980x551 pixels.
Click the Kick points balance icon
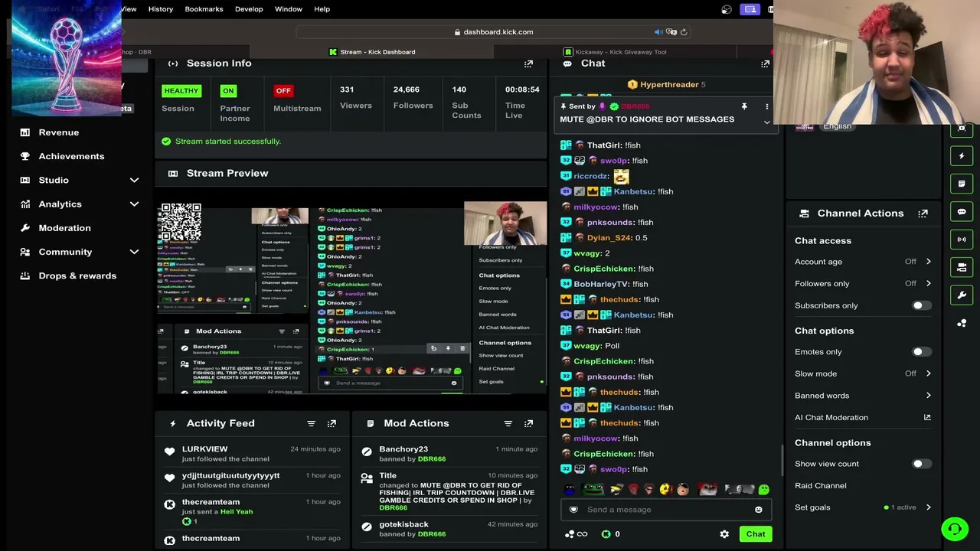pos(606,534)
